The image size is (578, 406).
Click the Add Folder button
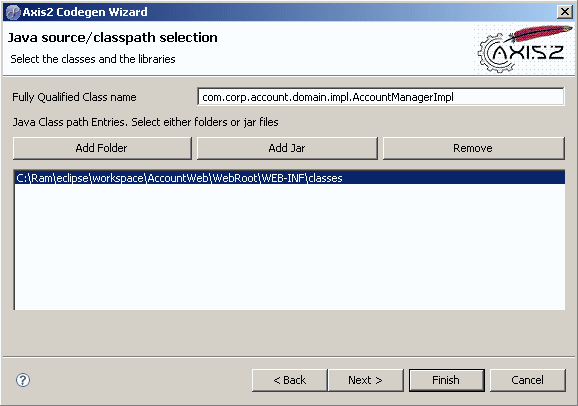[102, 148]
